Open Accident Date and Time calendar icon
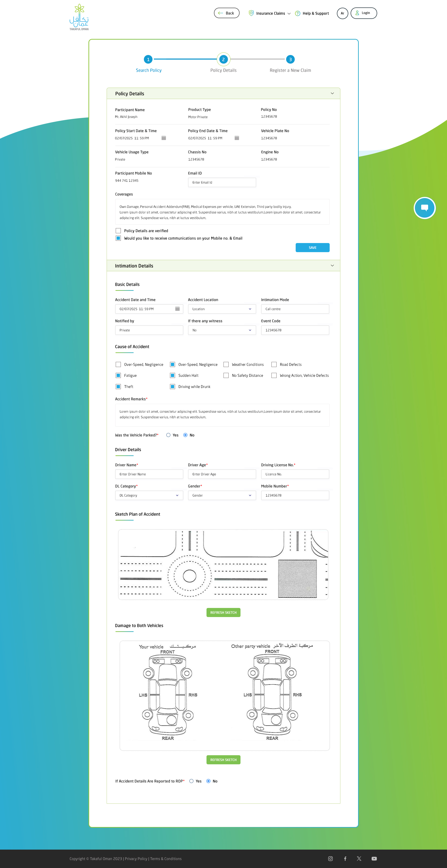The width and height of the screenshot is (447, 868). (x=177, y=309)
